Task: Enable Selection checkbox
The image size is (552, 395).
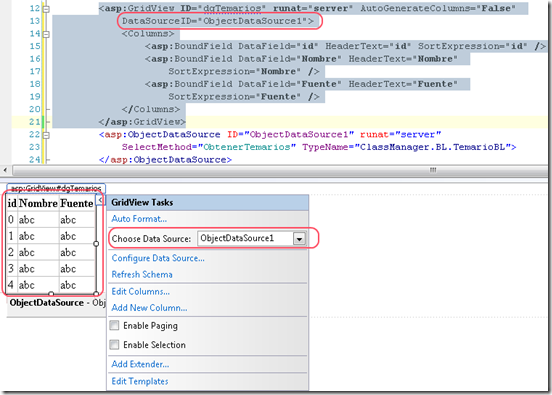Action: tap(114, 344)
